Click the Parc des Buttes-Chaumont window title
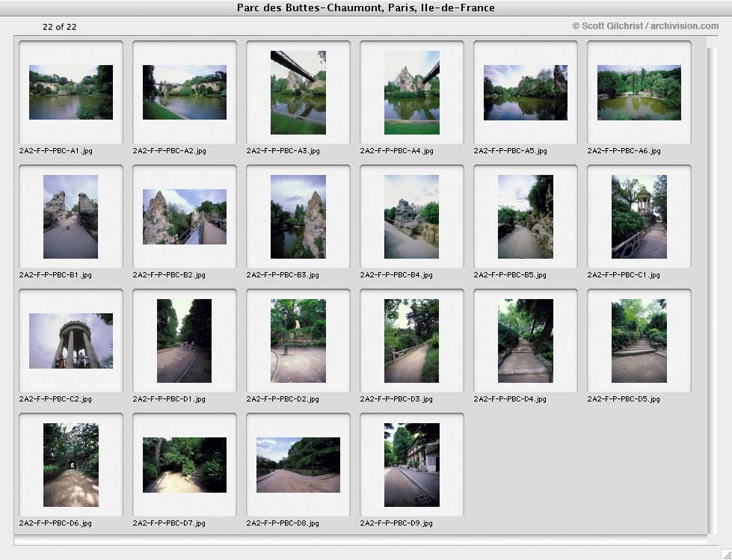The width and height of the screenshot is (732, 560). 366,7
